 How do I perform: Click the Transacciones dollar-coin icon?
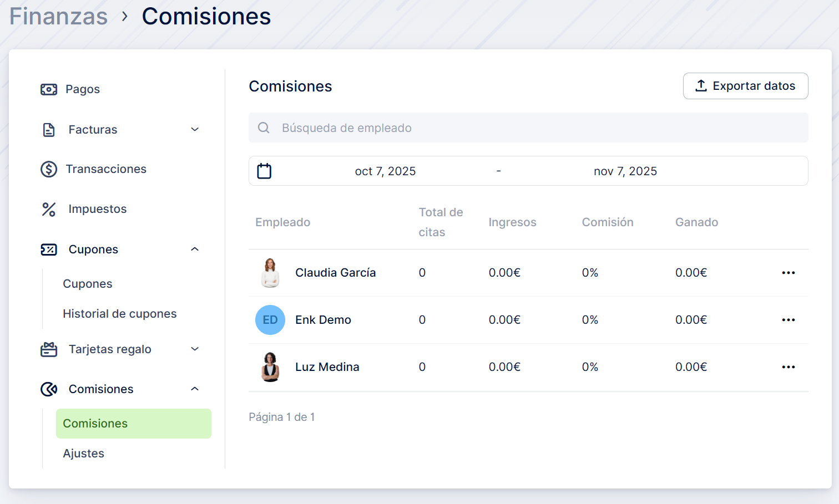(49, 169)
